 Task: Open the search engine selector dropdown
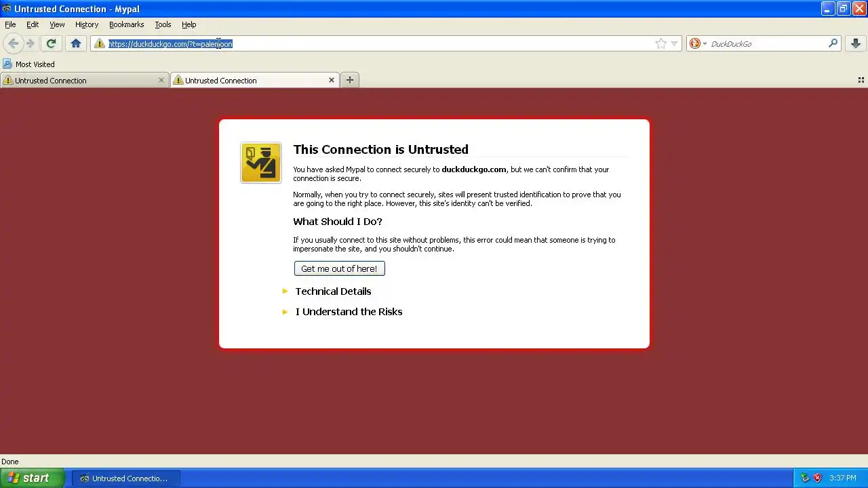pos(705,43)
